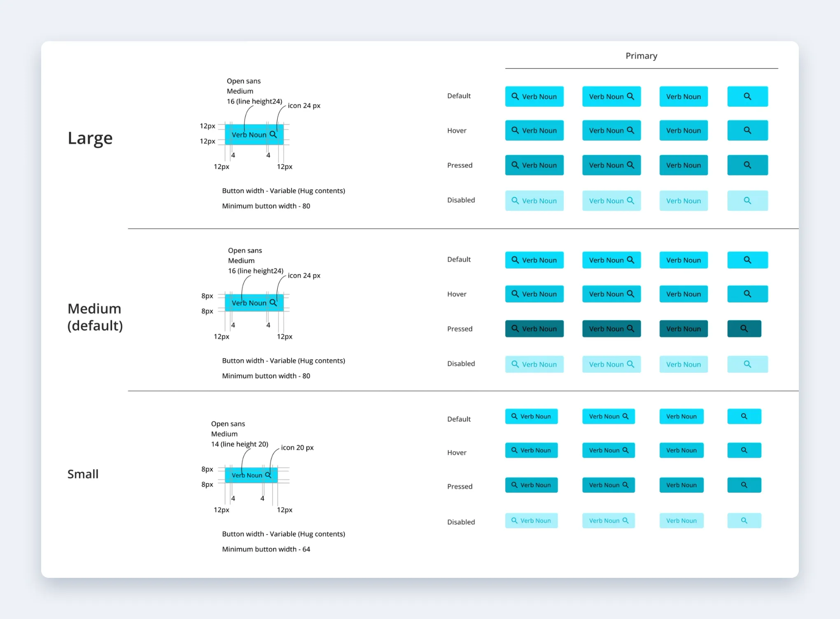Select the 'Disabled' label in Small section
Viewport: 840px width, 619px height.
tap(461, 522)
